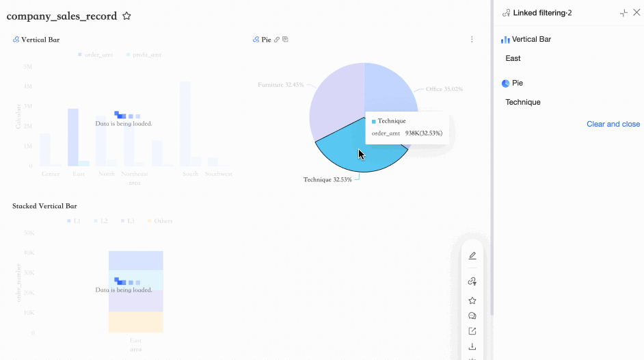Select the Technique filter under Pie

tap(523, 103)
